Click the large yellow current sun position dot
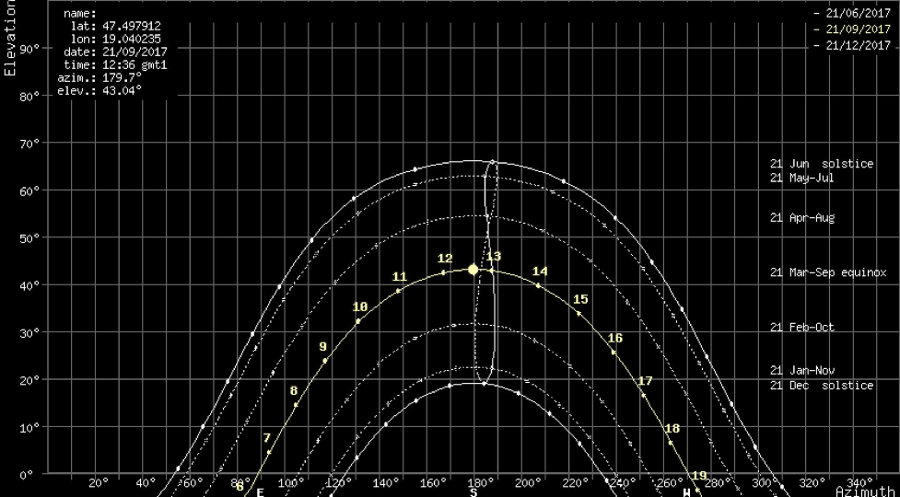900x497 pixels. point(473,269)
